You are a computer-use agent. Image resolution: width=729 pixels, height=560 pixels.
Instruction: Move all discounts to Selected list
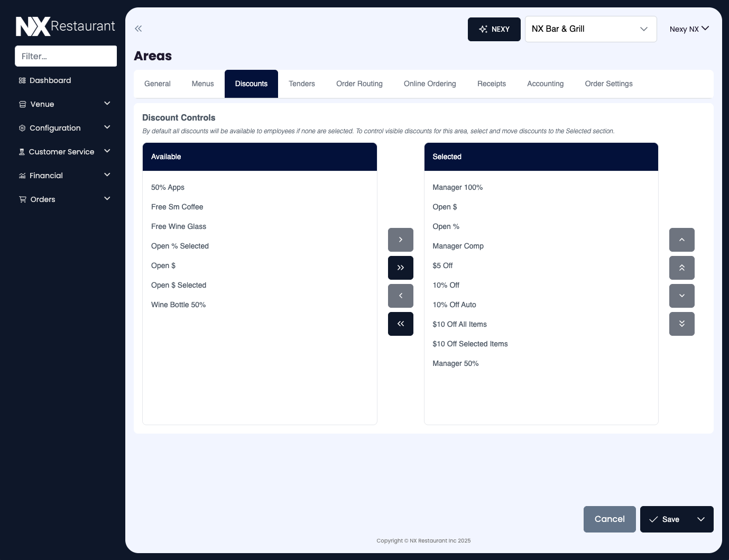coord(400,268)
